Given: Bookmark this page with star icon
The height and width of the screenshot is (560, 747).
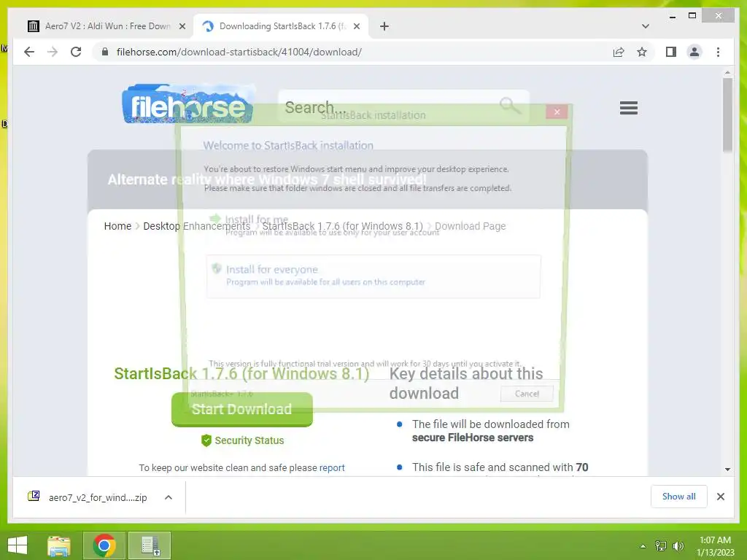Looking at the screenshot, I should pos(642,52).
